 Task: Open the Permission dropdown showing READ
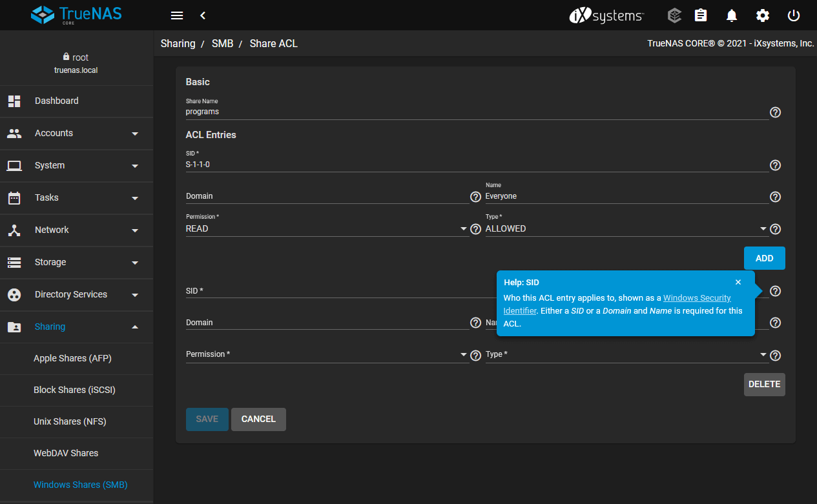pyautogui.click(x=327, y=228)
